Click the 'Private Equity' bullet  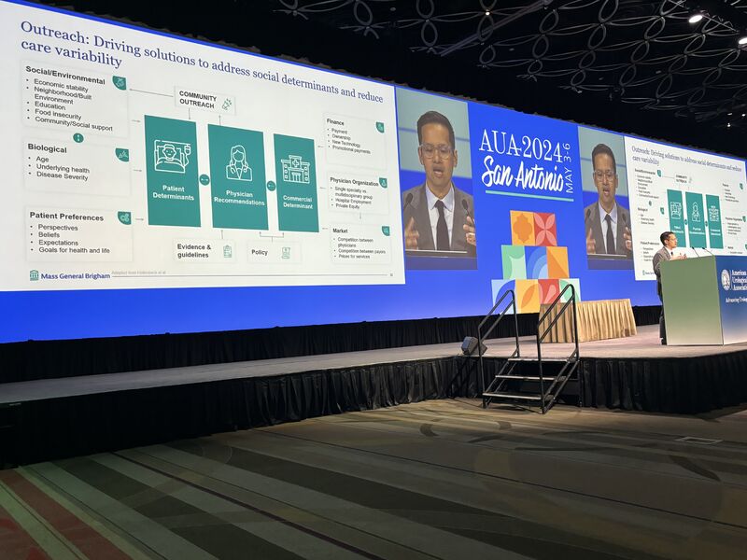pyautogui.click(x=347, y=206)
